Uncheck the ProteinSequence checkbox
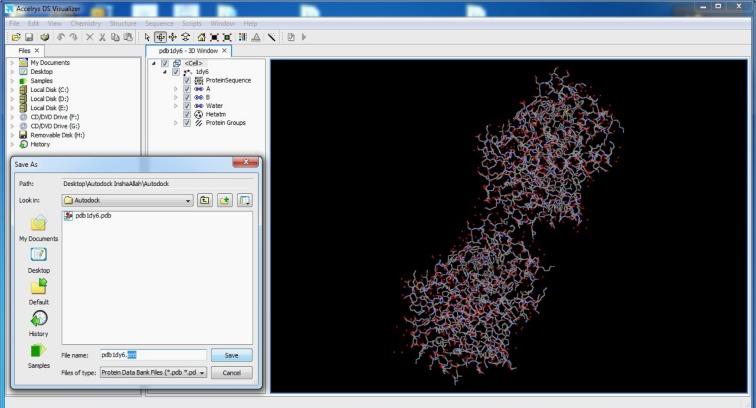This screenshot has width=756, height=408. 186,80
